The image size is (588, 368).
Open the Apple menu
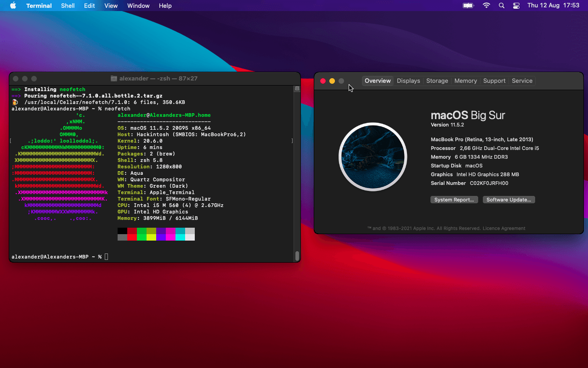[x=13, y=6]
